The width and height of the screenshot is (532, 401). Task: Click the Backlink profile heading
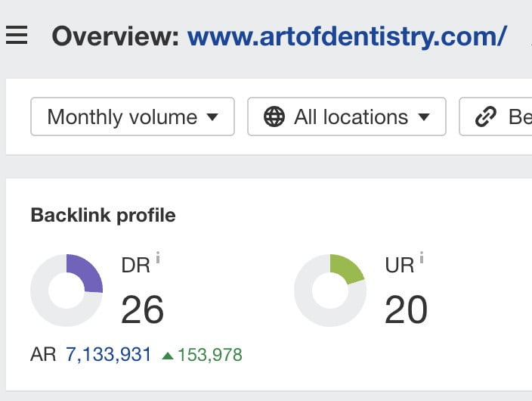(103, 215)
